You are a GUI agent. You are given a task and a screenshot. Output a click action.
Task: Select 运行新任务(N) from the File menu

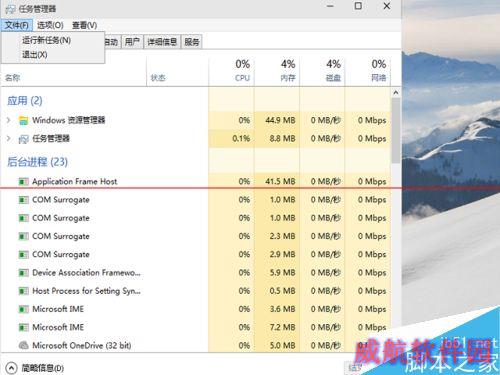46,40
